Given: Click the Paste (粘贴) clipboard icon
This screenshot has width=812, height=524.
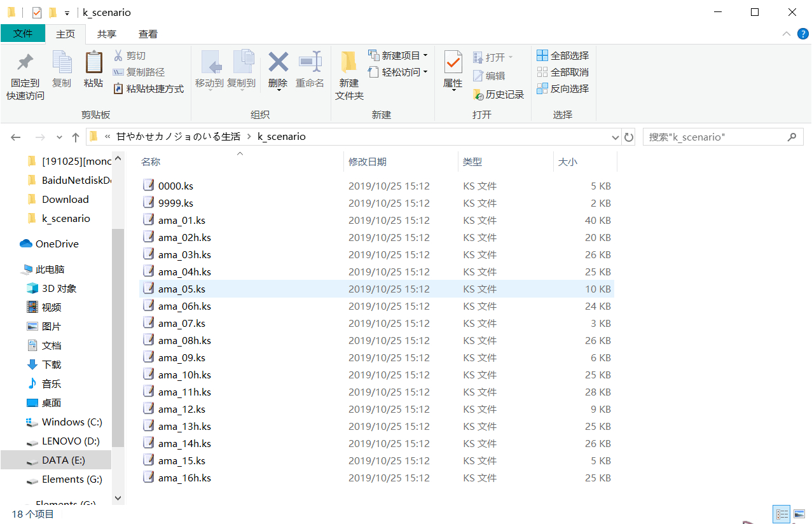Looking at the screenshot, I should point(93,62).
